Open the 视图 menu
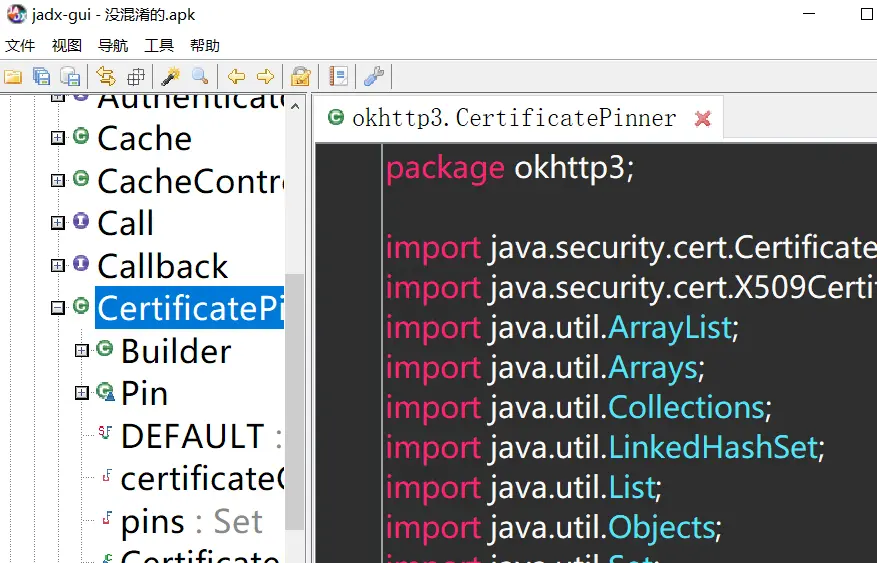The height and width of the screenshot is (563, 877). 67,45
